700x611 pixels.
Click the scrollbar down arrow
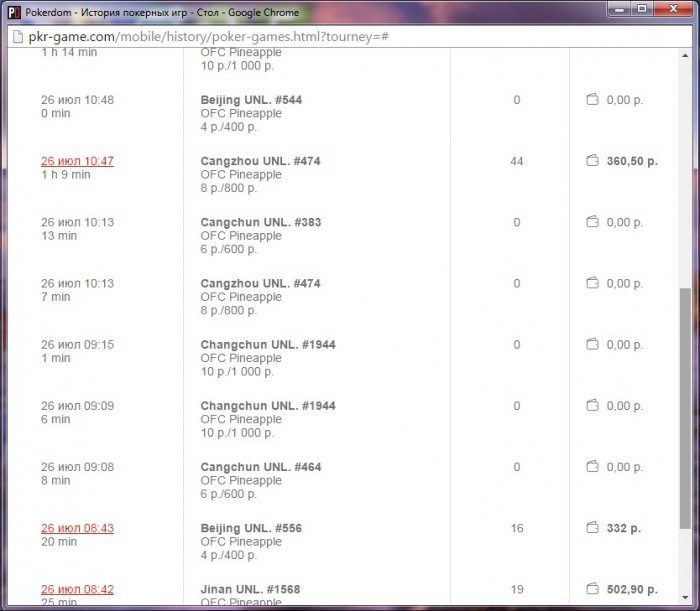pos(685,597)
